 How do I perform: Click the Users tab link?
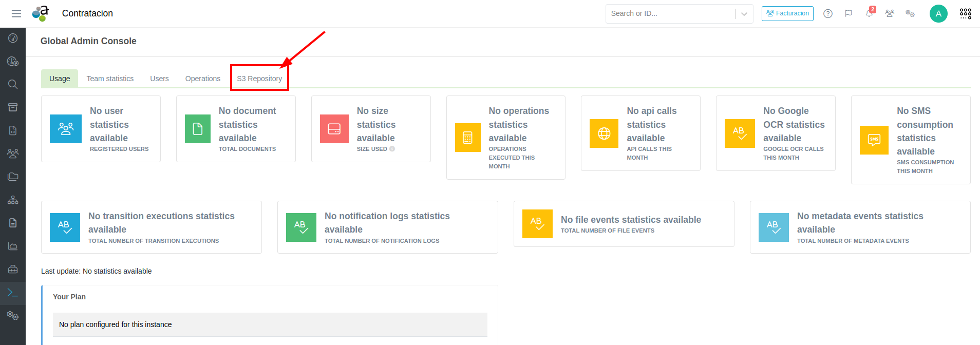click(159, 79)
